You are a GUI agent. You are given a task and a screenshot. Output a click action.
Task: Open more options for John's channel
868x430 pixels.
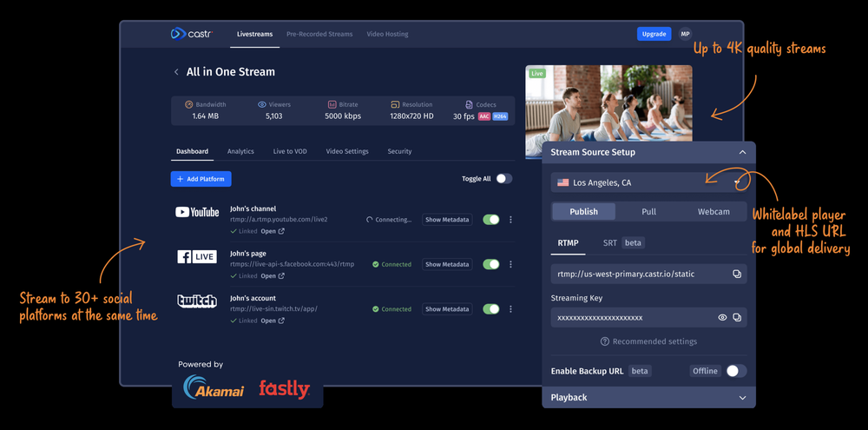(510, 220)
